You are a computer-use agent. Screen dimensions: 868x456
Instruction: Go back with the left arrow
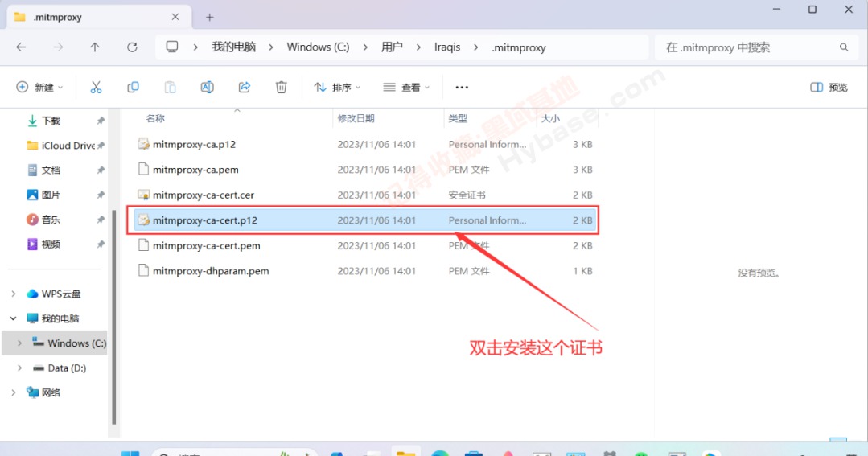pos(21,47)
